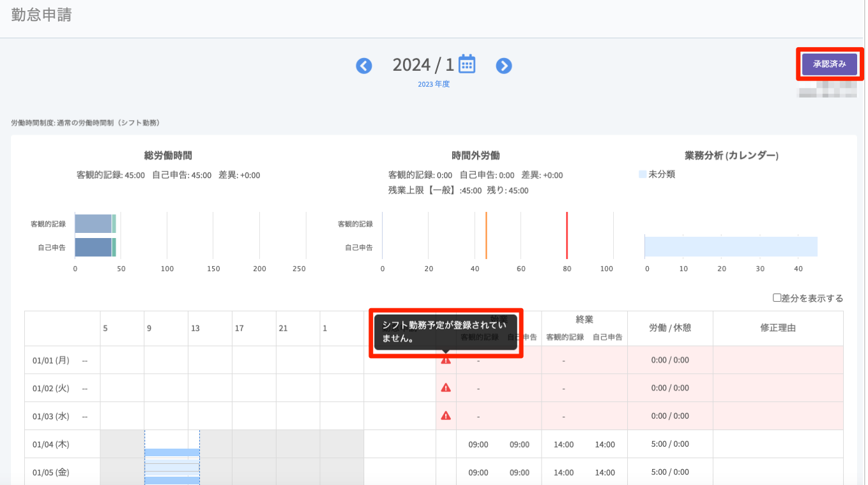
Task: Click the 未分類 legend color swatch
Action: [x=643, y=174]
